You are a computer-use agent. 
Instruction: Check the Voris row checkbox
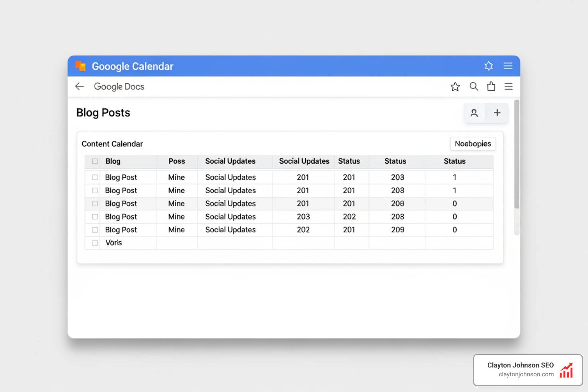(95, 243)
